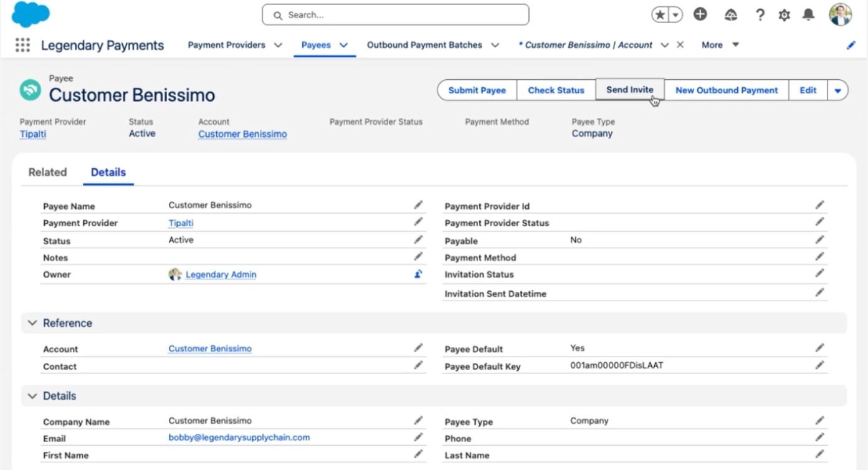Viewport: 868px width, 470px height.
Task: Click the notifications bell icon
Action: (x=808, y=14)
